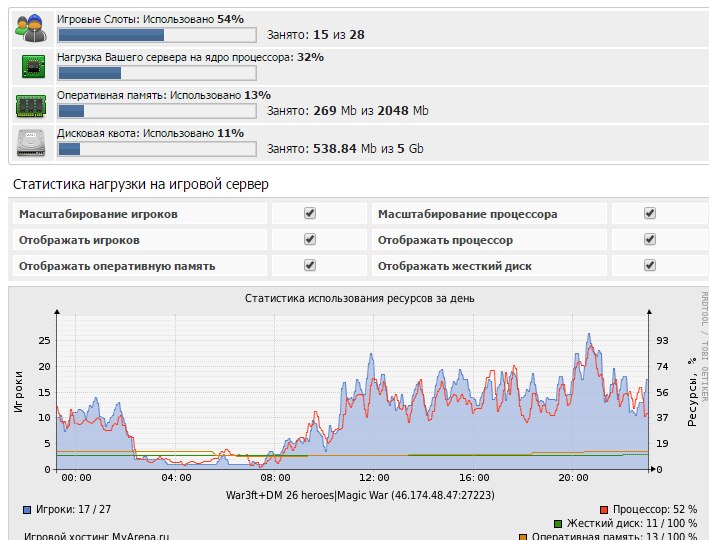Image resolution: width=709 pixels, height=540 pixels.
Task: Click the processor chip load icon
Action: [x=29, y=66]
